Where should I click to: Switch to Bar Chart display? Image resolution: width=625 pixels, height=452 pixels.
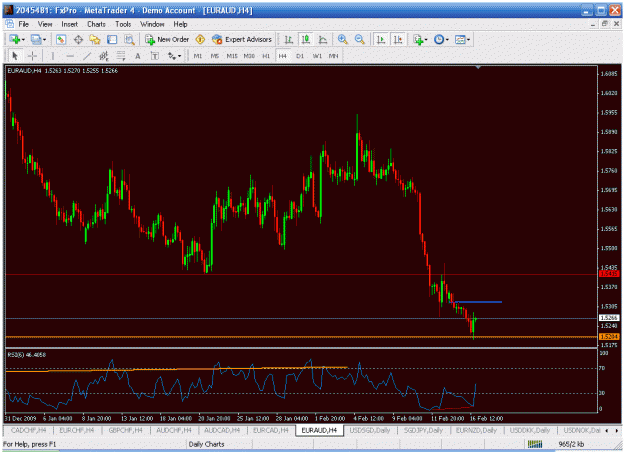[x=289, y=39]
